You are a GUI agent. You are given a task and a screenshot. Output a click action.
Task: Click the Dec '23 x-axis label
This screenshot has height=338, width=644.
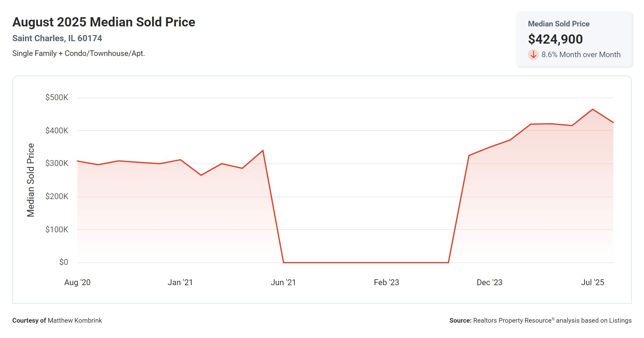click(489, 282)
